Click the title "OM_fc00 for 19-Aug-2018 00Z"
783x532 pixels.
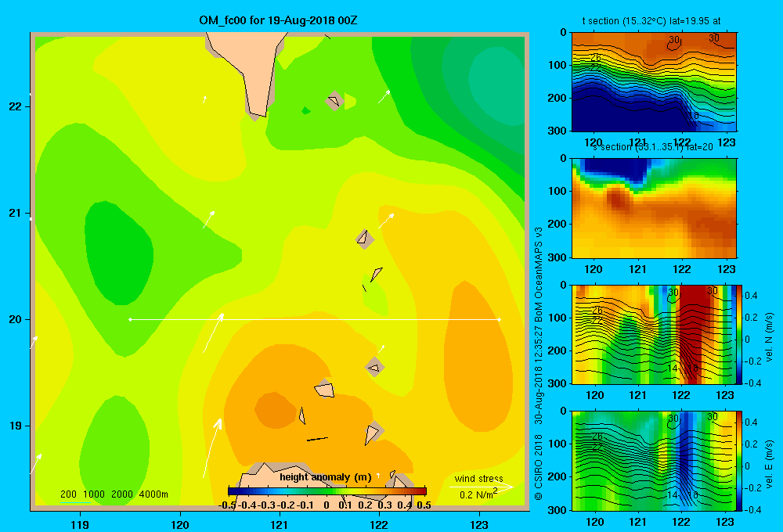(x=278, y=20)
